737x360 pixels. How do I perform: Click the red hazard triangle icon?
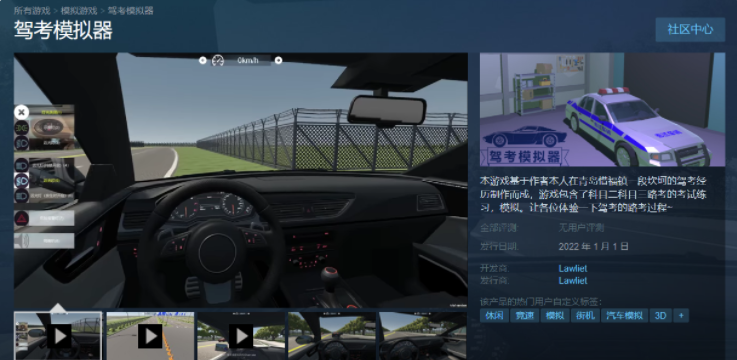pos(22,218)
